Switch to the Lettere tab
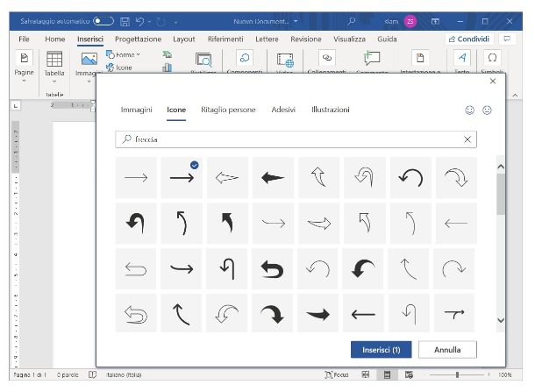 coord(267,39)
